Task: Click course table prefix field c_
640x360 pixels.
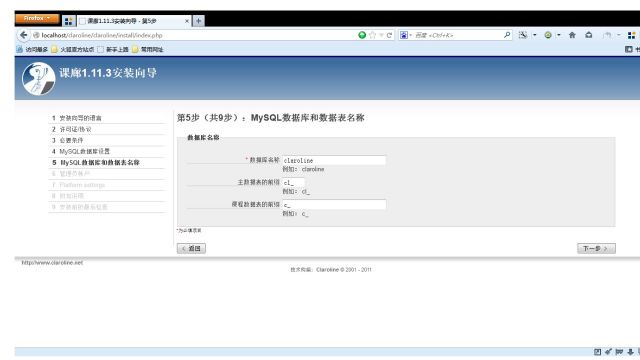Action: (334, 204)
